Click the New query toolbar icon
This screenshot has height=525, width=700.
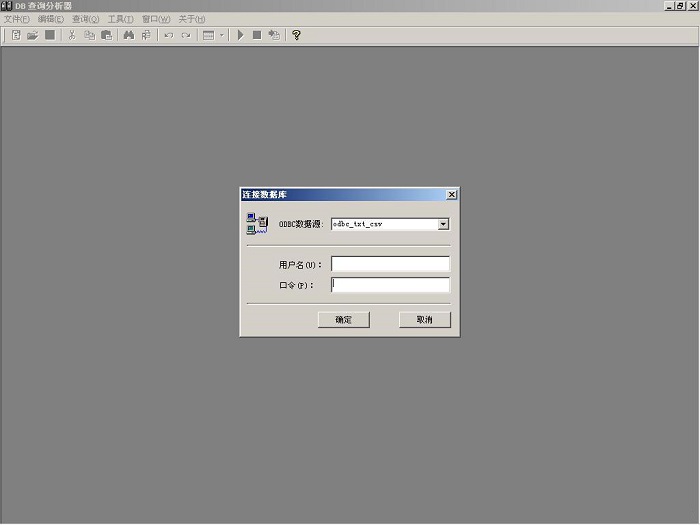click(16, 35)
